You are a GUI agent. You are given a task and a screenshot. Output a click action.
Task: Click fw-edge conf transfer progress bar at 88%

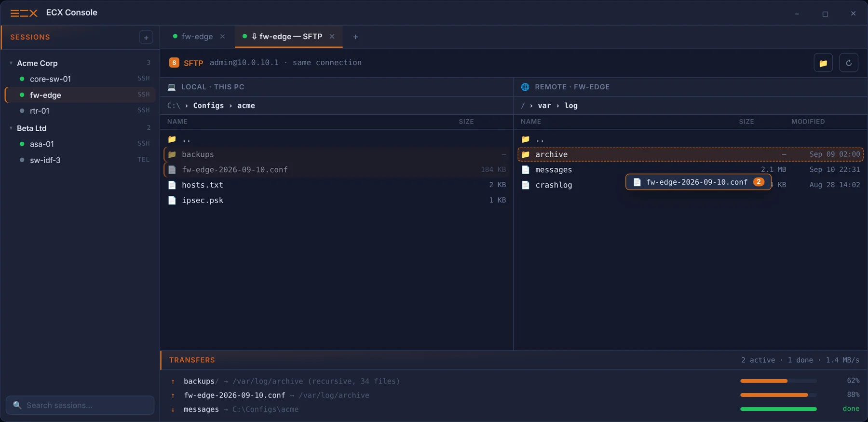[x=778, y=395]
